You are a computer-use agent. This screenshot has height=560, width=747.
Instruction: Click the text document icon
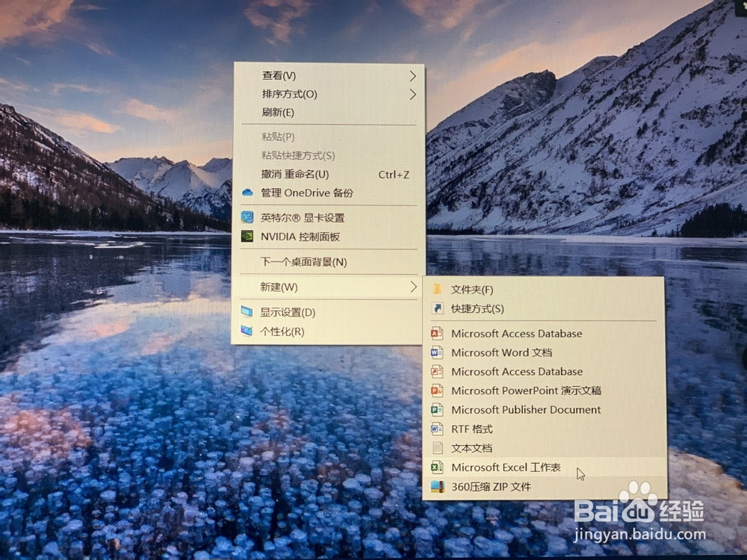pyautogui.click(x=437, y=447)
